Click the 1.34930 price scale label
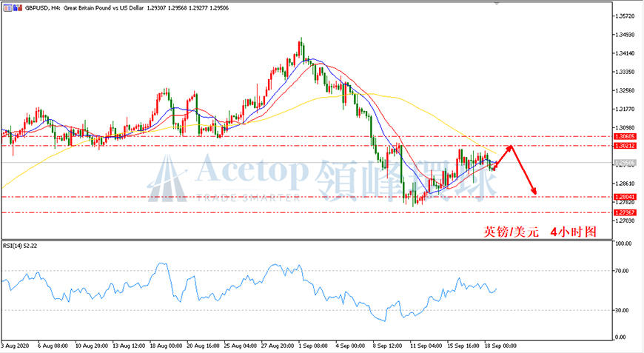The width and height of the screenshot is (644, 353). 623,35
